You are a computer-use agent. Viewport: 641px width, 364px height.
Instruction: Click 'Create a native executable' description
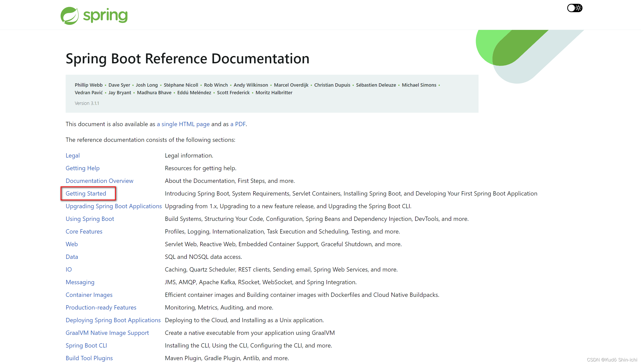click(x=250, y=333)
